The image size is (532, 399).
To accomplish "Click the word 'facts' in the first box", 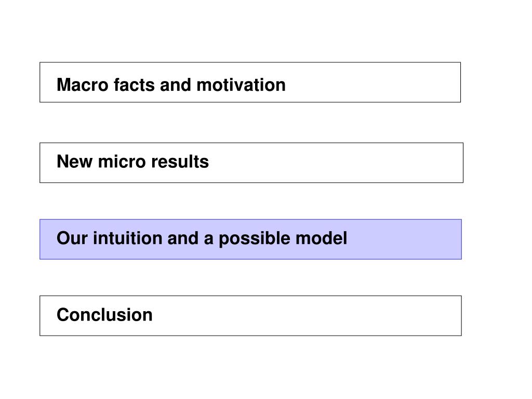I will [x=134, y=85].
